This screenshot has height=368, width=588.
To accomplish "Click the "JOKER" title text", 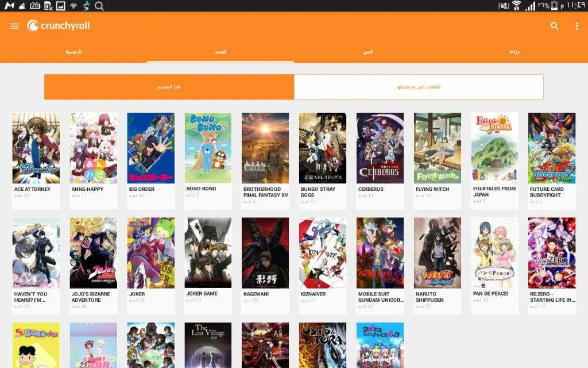I will (x=137, y=294).
